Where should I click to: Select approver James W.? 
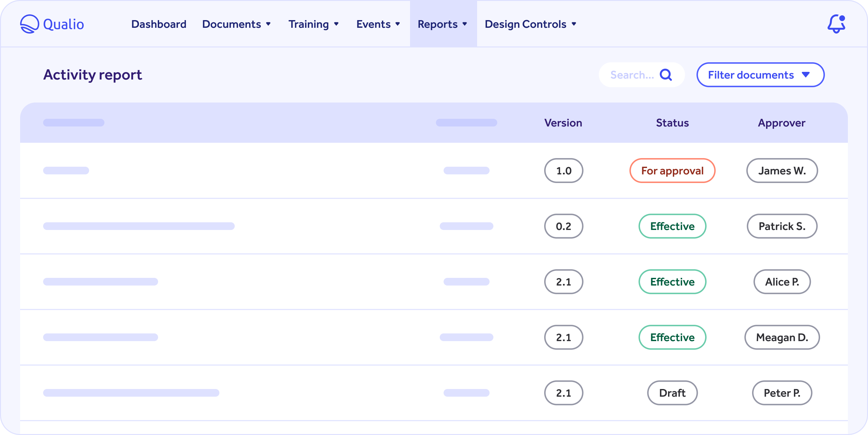(x=782, y=171)
